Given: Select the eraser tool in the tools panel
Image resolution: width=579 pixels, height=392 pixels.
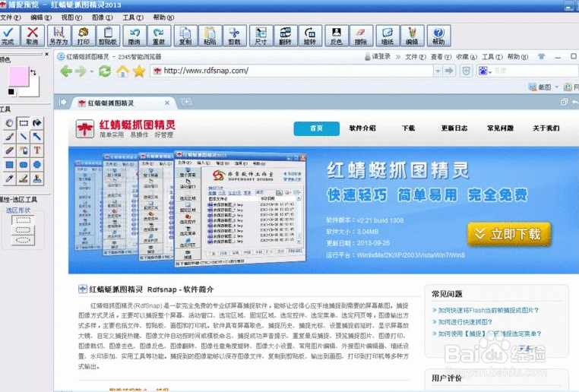Looking at the screenshot, I should tap(10, 150).
